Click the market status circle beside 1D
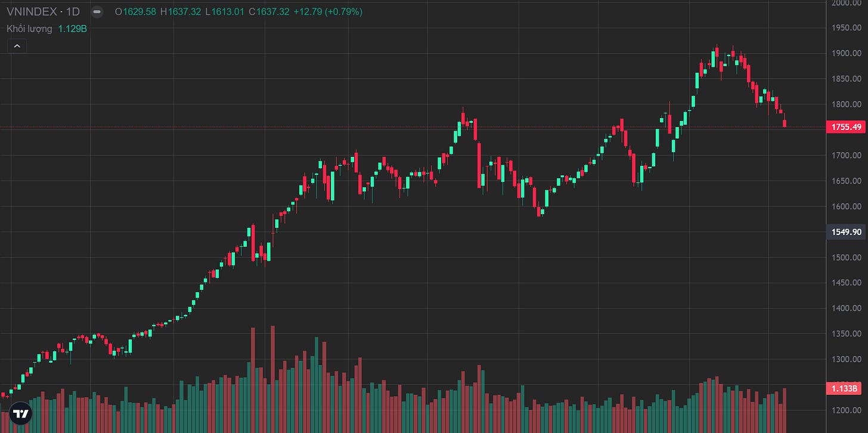Image resolution: width=868 pixels, height=433 pixels. point(97,12)
